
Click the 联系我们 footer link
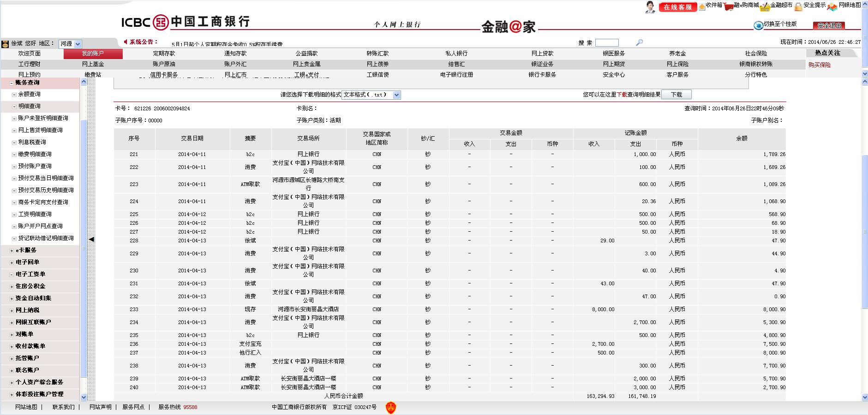pyautogui.click(x=64, y=407)
